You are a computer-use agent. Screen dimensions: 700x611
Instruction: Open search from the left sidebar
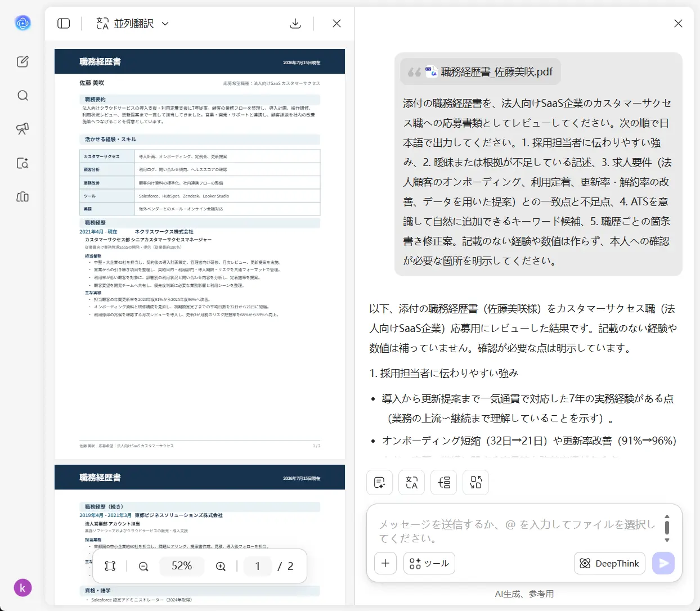[23, 96]
